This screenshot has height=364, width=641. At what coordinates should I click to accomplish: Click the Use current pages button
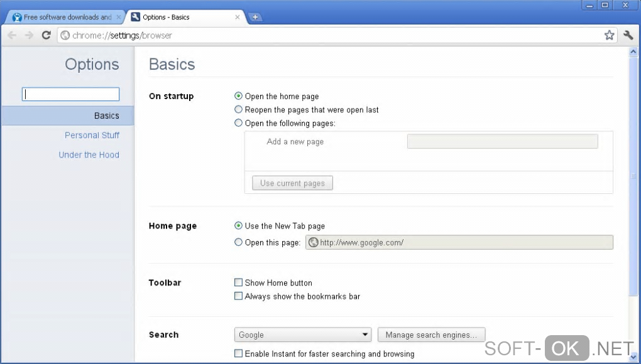point(292,183)
